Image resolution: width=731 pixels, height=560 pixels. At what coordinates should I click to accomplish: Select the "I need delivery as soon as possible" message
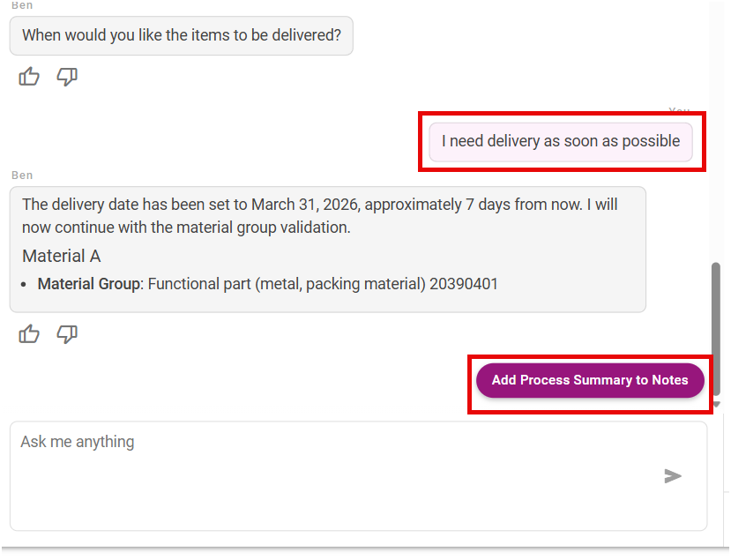coord(561,141)
